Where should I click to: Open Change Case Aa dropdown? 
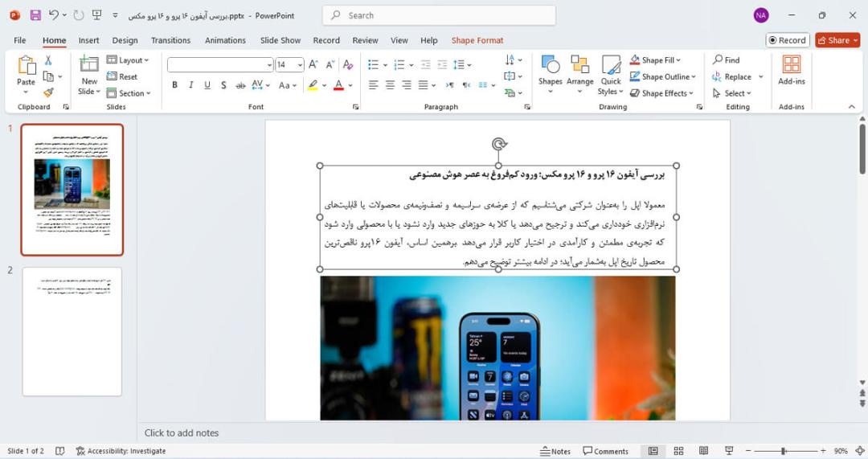(x=288, y=85)
